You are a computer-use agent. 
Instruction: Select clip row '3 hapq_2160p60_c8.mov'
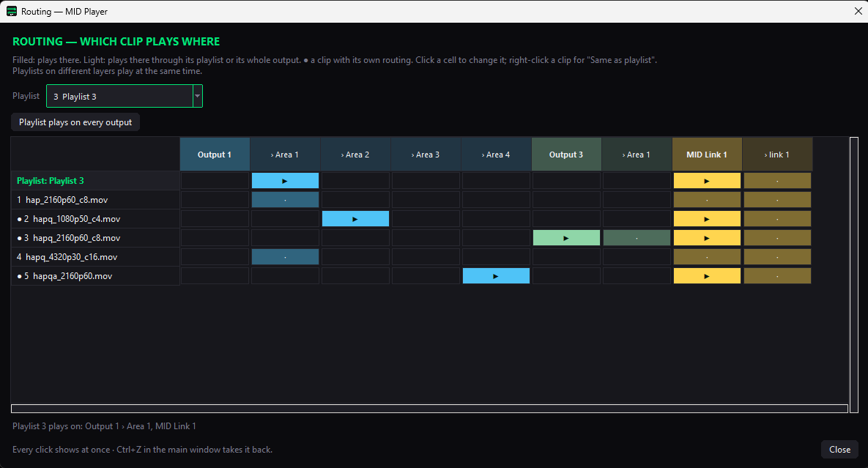95,238
